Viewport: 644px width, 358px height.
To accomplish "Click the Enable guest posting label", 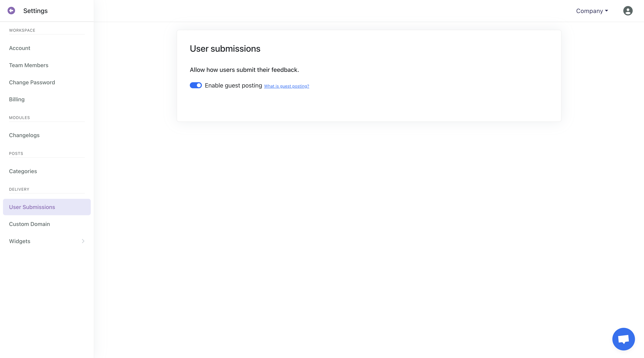I will pyautogui.click(x=233, y=86).
